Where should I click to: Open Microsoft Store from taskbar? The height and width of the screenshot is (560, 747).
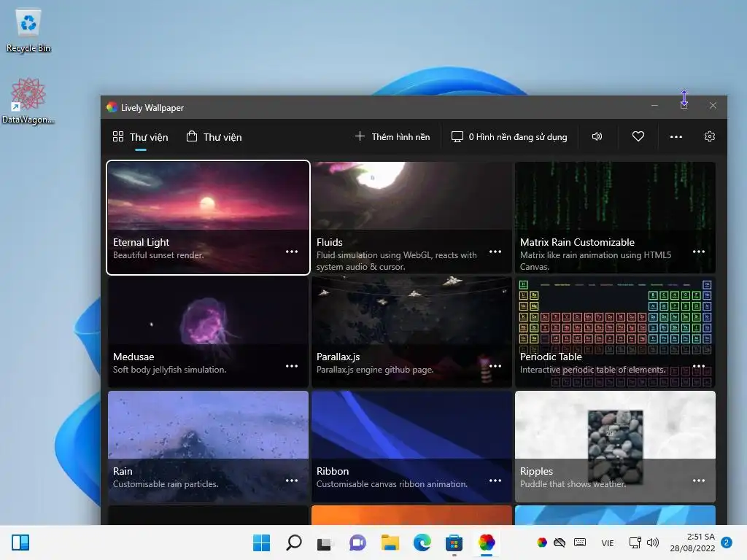pos(454,542)
